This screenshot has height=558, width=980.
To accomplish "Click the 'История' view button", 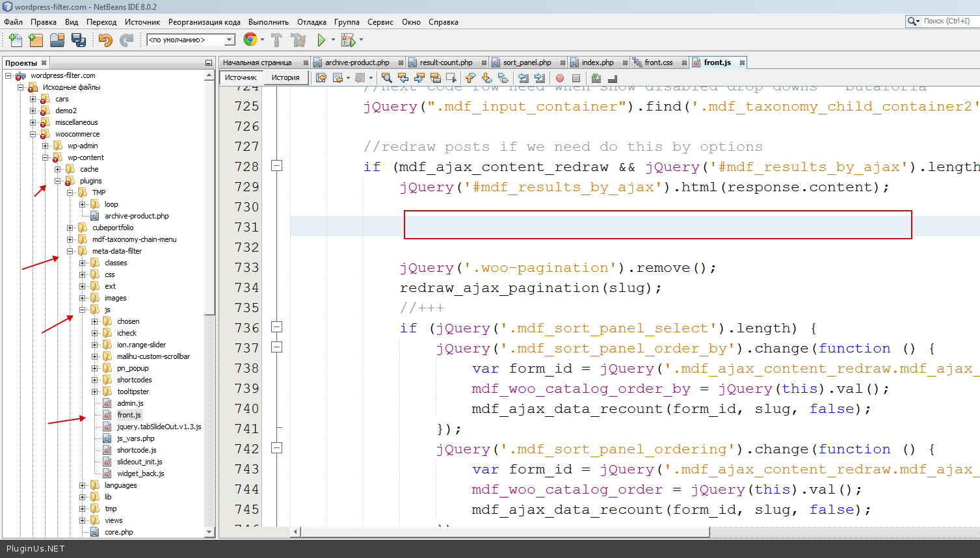I will 285,77.
